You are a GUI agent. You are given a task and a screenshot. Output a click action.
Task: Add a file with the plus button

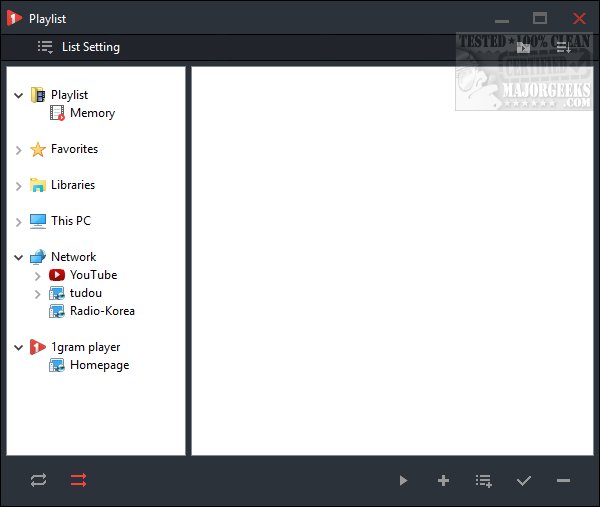[x=443, y=481]
